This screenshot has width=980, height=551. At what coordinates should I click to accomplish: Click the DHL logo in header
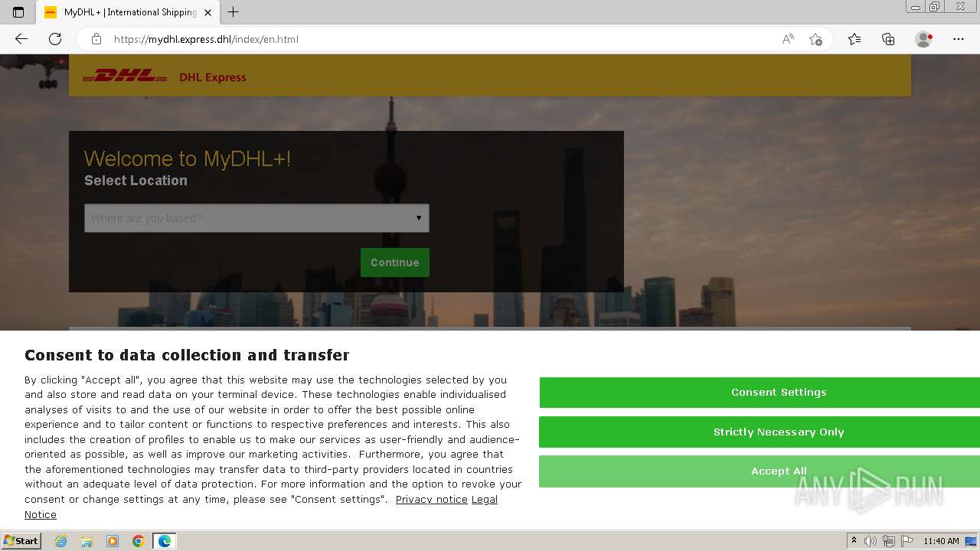[125, 76]
